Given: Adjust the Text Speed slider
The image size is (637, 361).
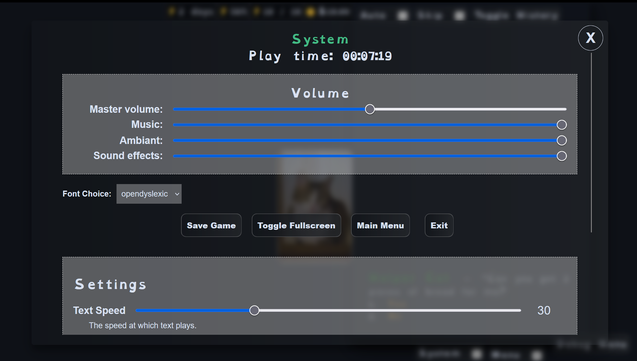Looking at the screenshot, I should point(328,310).
